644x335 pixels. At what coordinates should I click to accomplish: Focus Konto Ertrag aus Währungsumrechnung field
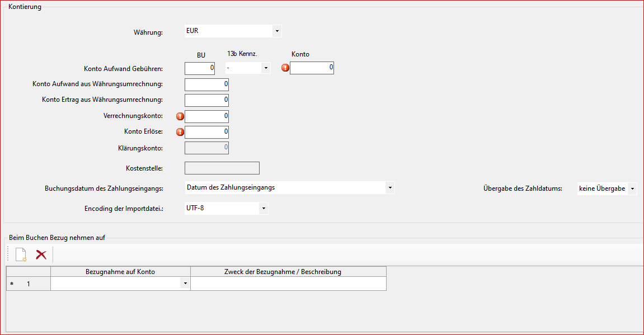(x=206, y=100)
